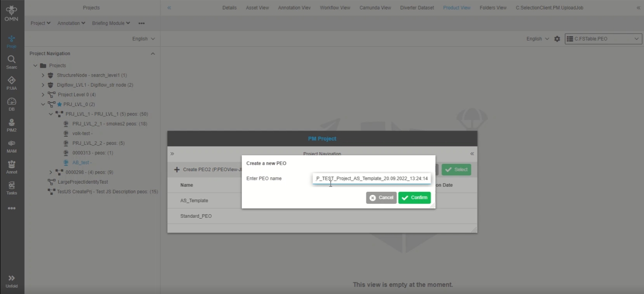
Task: Unfold the left sidebar
Action: coord(12,281)
